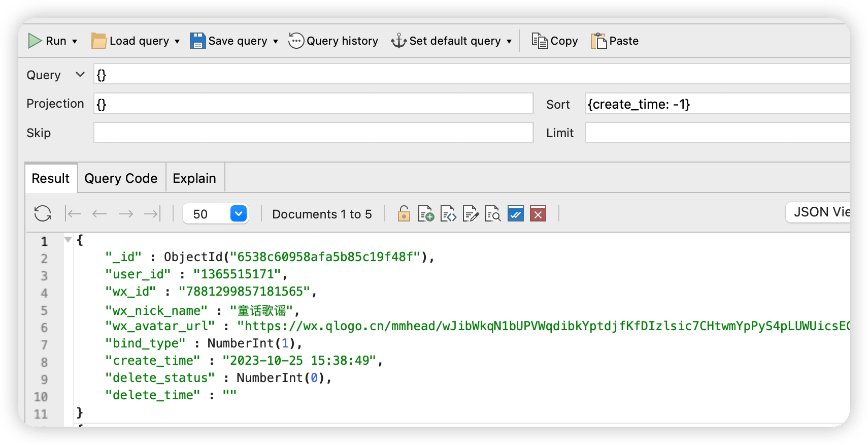The image size is (868, 445).
Task: Go to the previous page of documents
Action: click(x=99, y=213)
